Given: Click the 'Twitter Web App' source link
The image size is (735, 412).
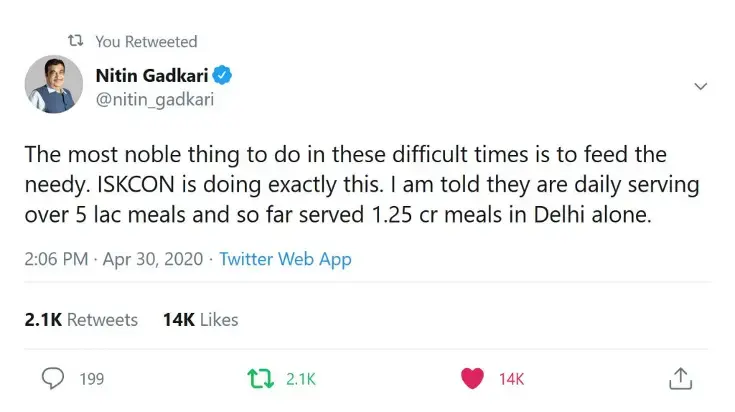Looking at the screenshot, I should coord(285,259).
